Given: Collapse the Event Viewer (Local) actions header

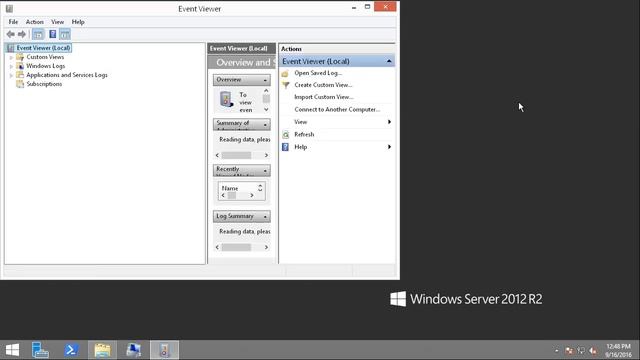Looking at the screenshot, I should coord(337,61).
